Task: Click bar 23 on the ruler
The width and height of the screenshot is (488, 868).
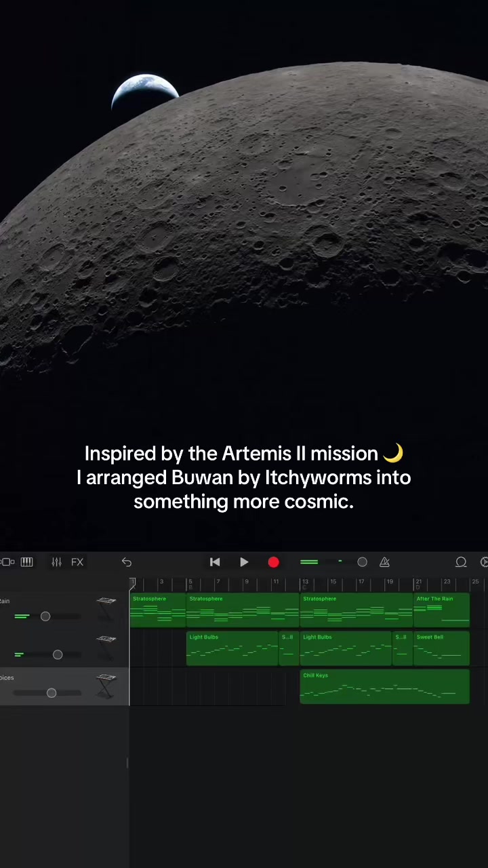Action: [x=447, y=582]
